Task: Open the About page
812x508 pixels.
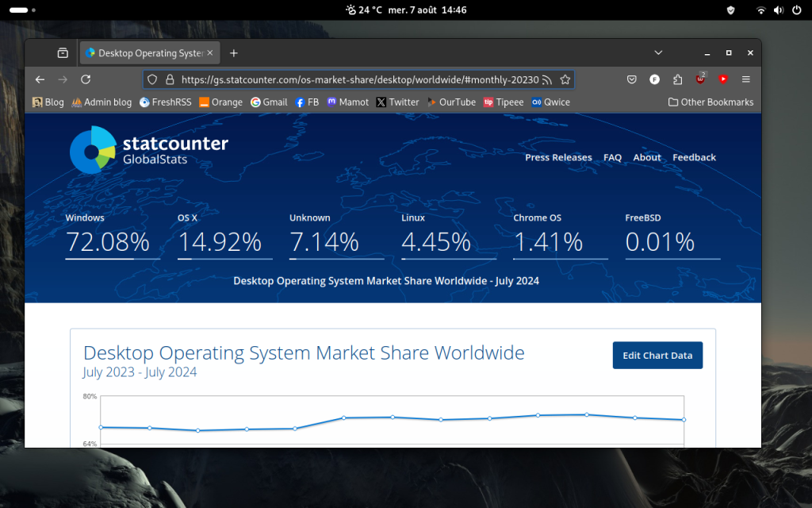Action: click(x=647, y=158)
